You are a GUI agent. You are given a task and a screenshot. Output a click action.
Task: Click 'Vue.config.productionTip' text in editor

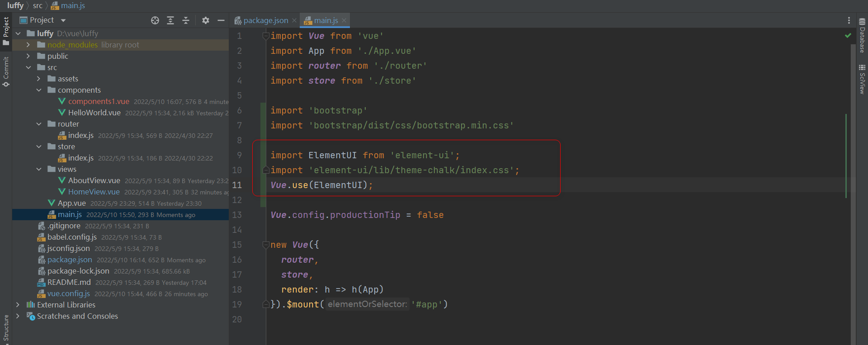pos(335,215)
